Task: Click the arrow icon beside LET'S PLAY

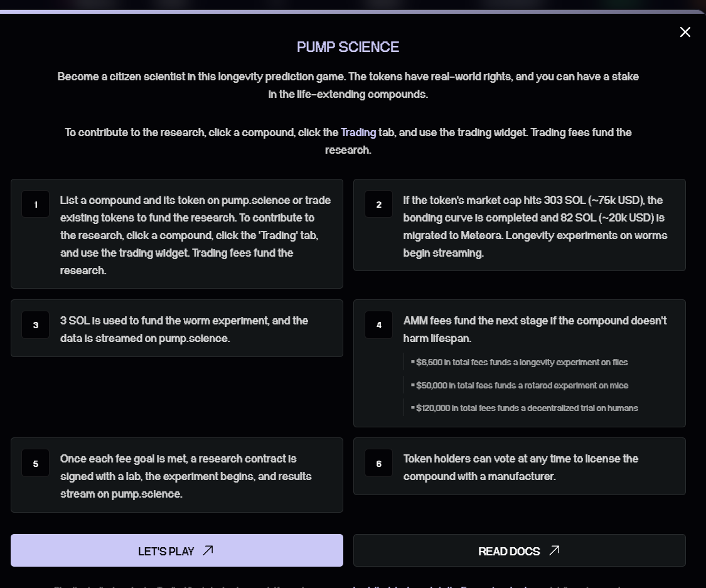Action: (x=208, y=550)
